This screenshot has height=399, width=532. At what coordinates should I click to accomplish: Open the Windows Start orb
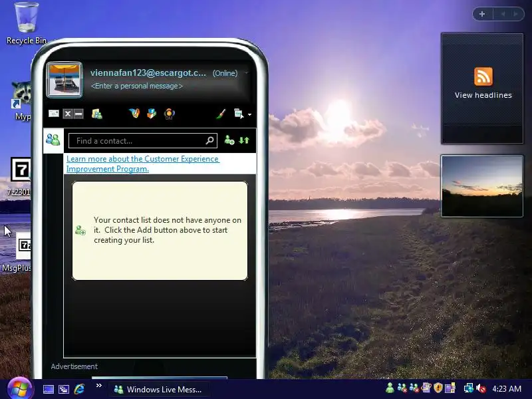(x=20, y=389)
